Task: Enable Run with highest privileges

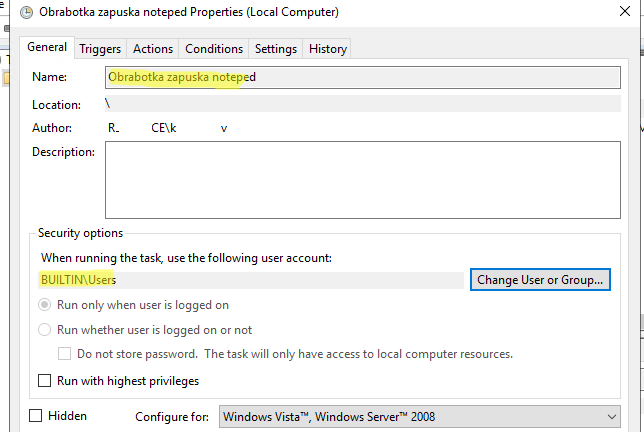Action: click(x=44, y=381)
